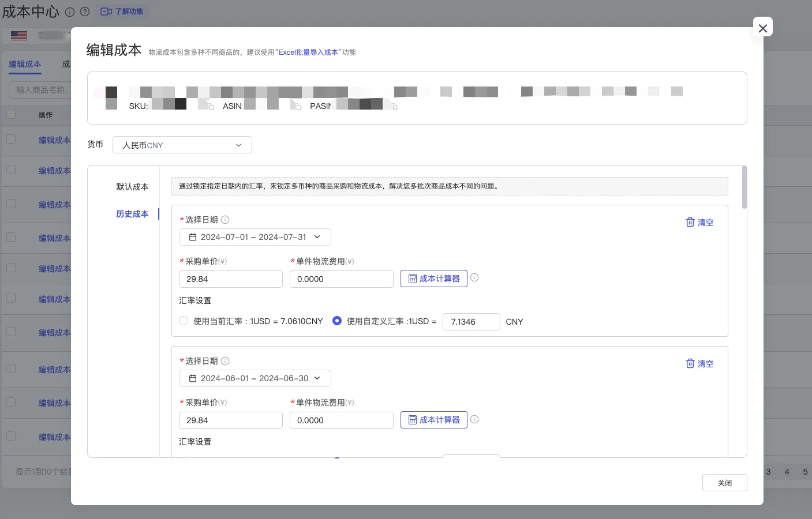812x519 pixels.
Task: Tick the last row checkbox in background table
Action: point(11,436)
